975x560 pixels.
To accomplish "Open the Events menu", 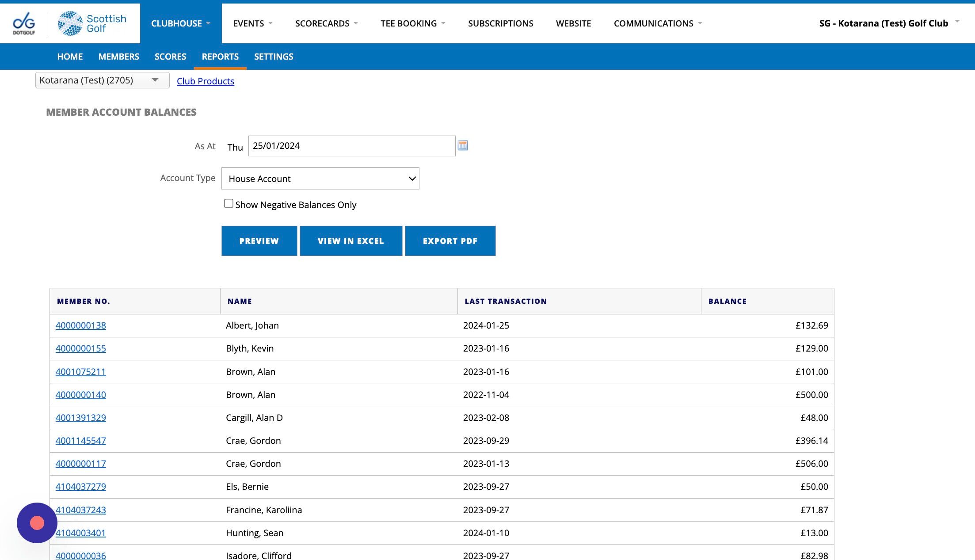I will tap(252, 23).
